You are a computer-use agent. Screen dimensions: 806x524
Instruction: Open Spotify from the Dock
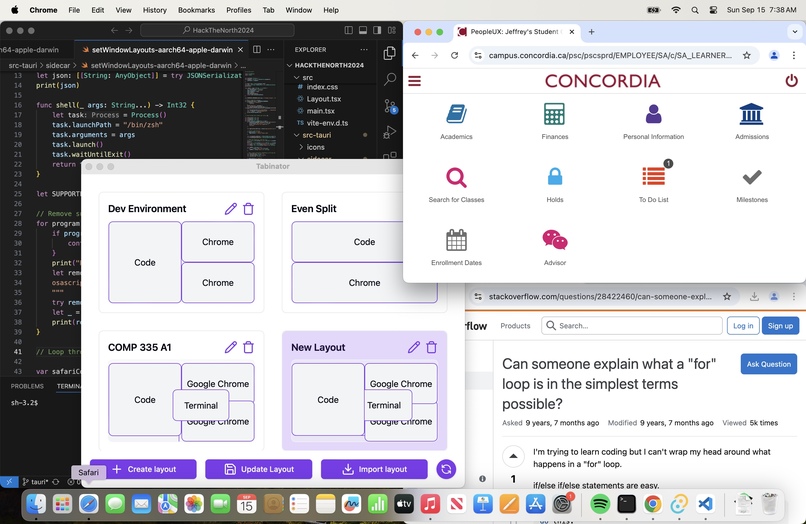[x=599, y=504]
